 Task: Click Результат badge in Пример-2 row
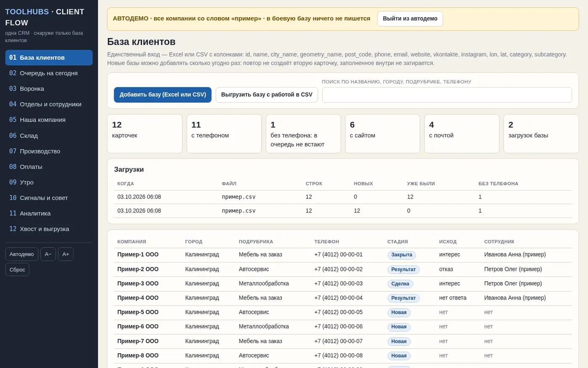pyautogui.click(x=403, y=270)
